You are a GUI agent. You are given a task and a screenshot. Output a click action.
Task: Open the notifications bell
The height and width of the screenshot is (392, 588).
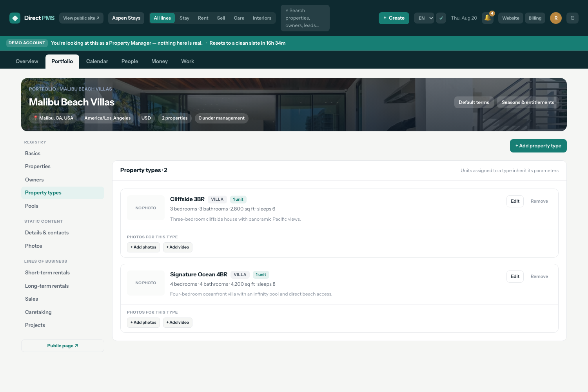click(488, 18)
